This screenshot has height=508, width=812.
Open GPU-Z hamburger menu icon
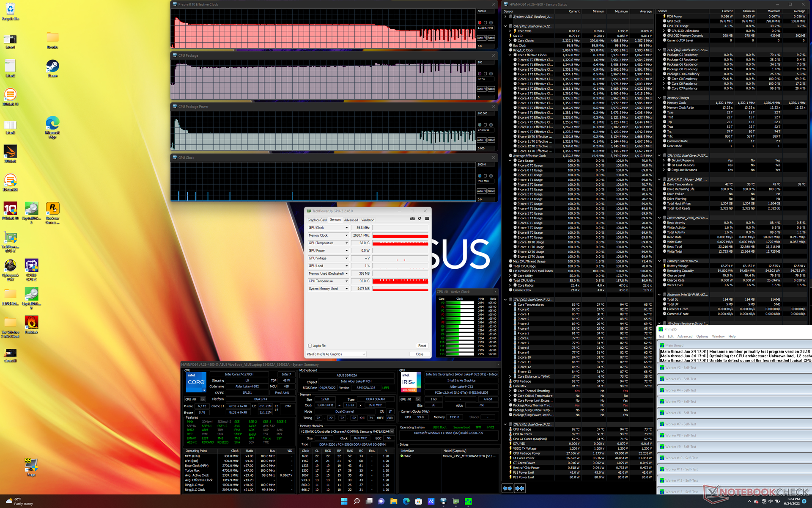427,219
